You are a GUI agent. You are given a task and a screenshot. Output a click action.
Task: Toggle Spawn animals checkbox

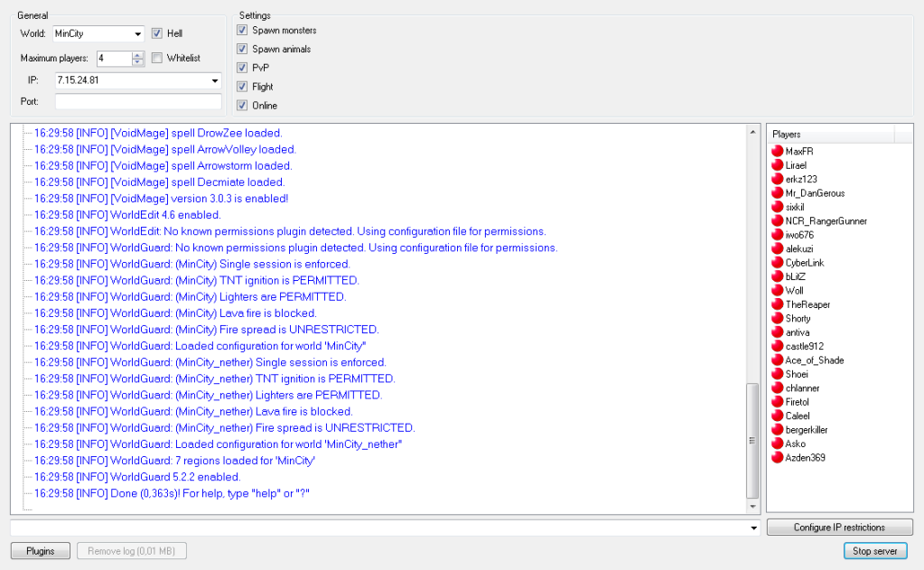(x=242, y=49)
